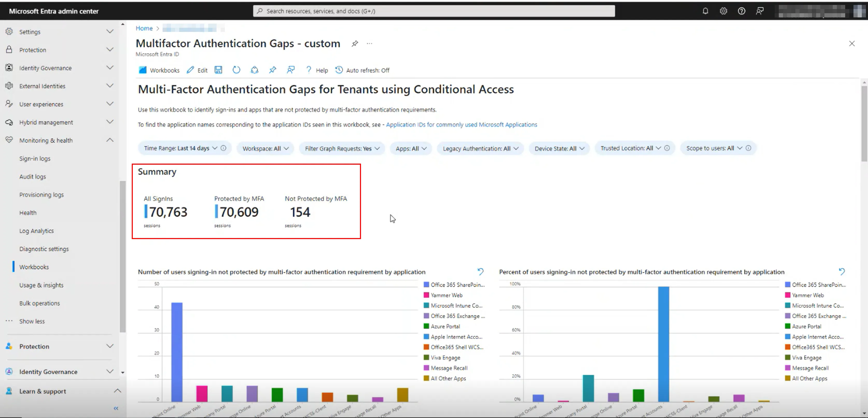
Task: Toggle the Yammer Web legend swatch in the Number chart
Action: coord(426,295)
